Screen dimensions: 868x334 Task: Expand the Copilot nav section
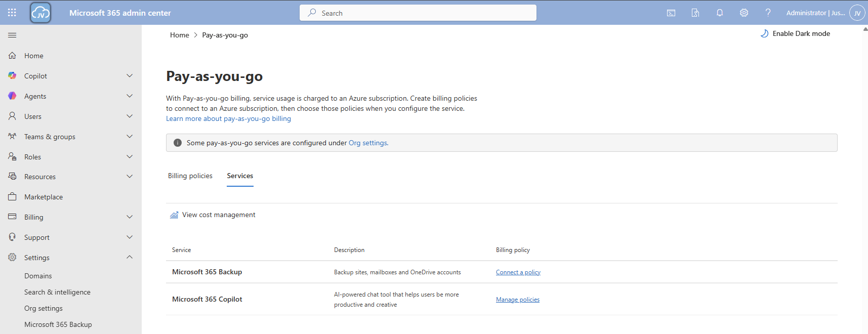click(x=130, y=76)
